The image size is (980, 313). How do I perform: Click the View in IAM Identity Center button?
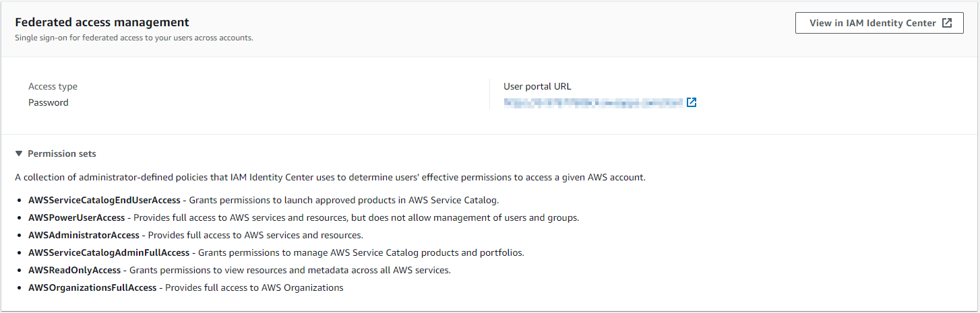point(879,23)
